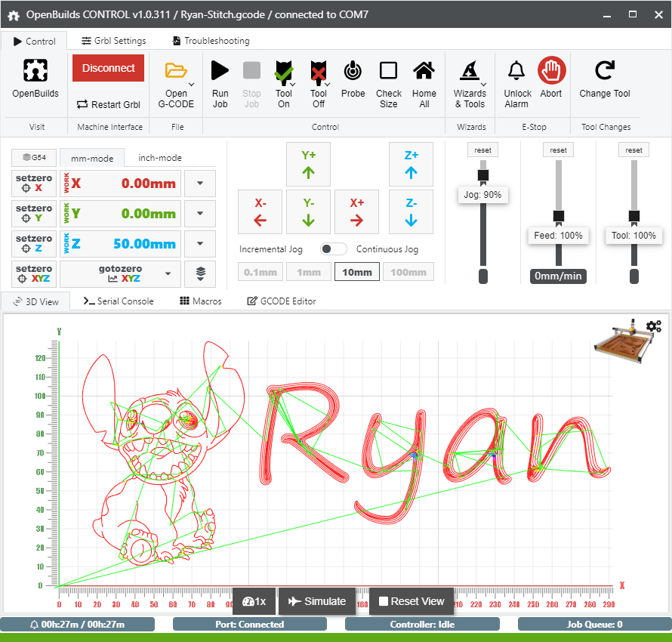Switch to the Grbl Settings tab

point(114,41)
